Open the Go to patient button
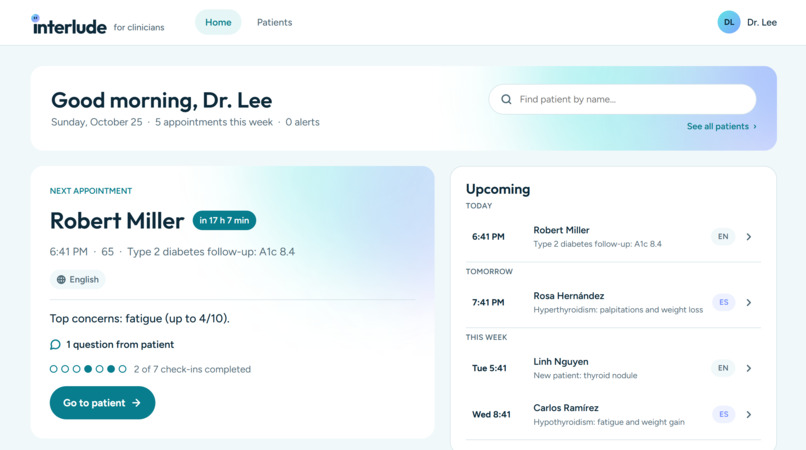 pyautogui.click(x=102, y=403)
